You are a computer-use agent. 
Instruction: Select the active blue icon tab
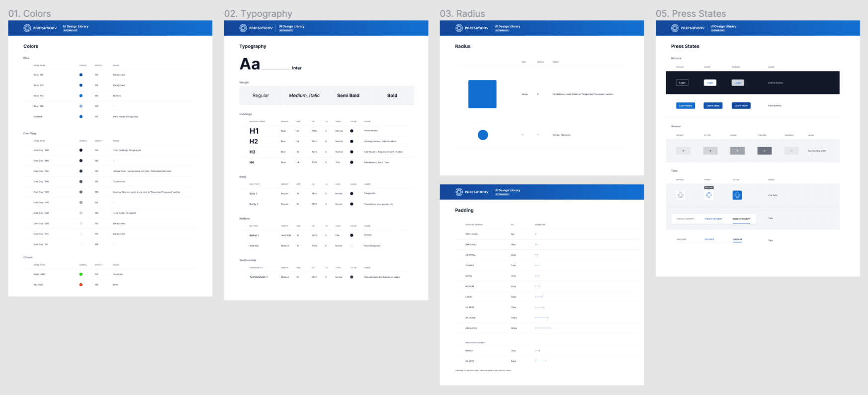[x=737, y=195]
